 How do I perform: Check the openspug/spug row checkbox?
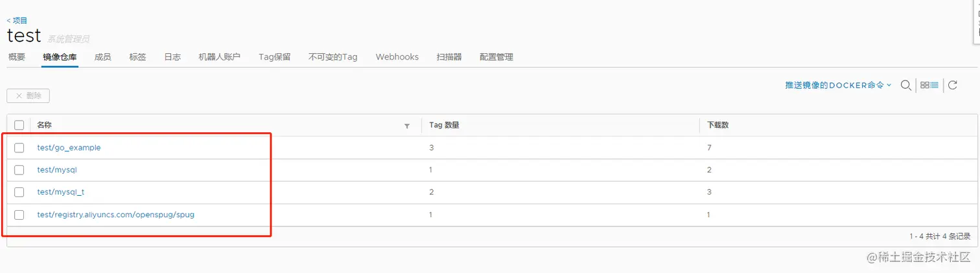[19, 215]
